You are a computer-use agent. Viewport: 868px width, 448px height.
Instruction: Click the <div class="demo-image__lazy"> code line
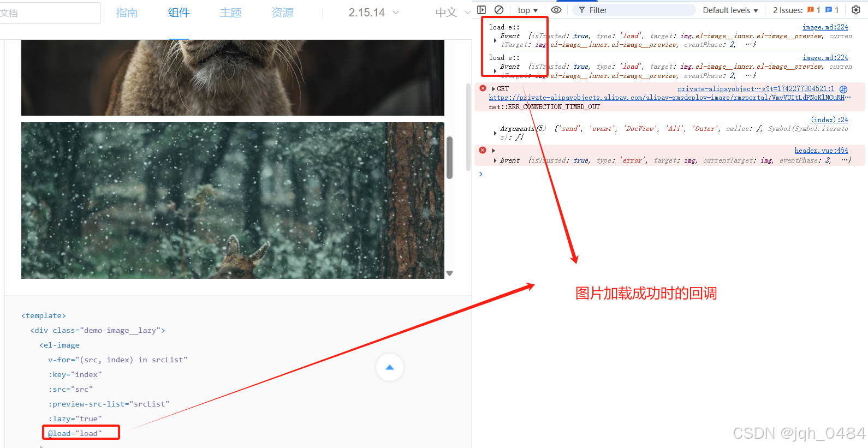98,330
